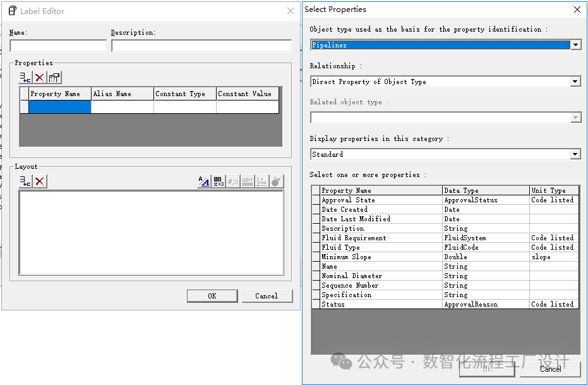Select the 'Status' property row
This screenshot has height=385, width=588.
pyautogui.click(x=445, y=304)
